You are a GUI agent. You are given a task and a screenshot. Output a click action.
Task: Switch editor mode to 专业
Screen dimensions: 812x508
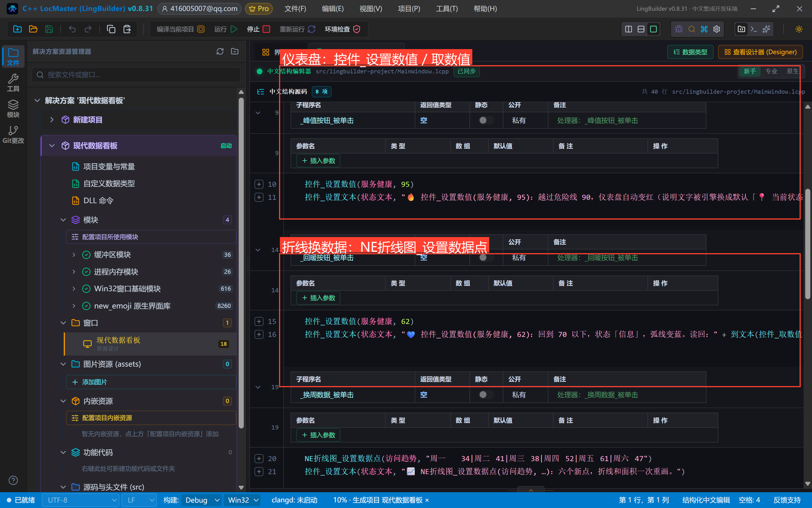pyautogui.click(x=771, y=71)
